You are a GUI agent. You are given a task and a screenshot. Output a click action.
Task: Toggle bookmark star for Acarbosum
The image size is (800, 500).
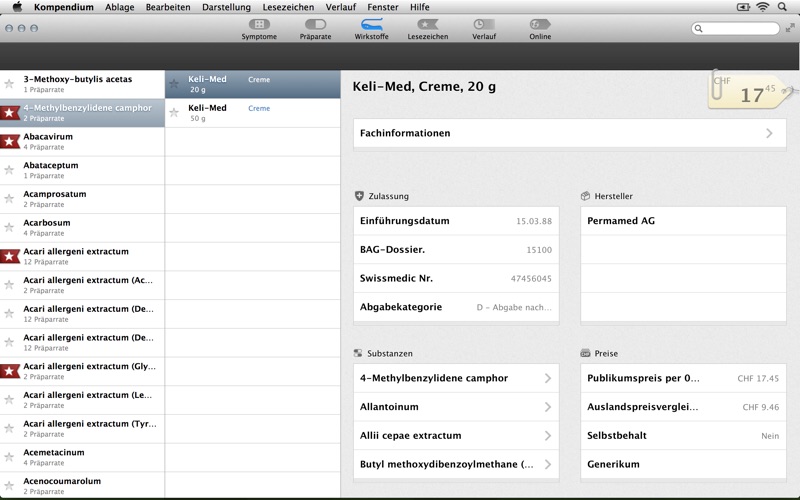[9, 227]
